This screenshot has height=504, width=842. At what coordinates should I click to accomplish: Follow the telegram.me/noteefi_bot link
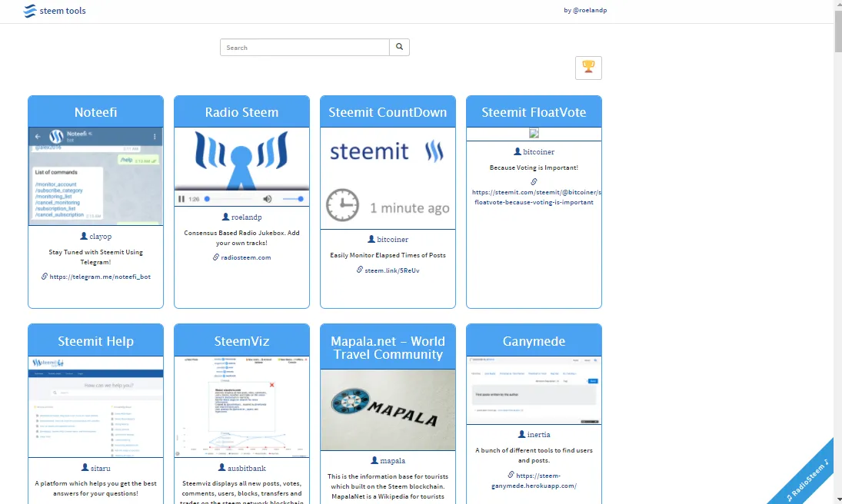[100, 277]
